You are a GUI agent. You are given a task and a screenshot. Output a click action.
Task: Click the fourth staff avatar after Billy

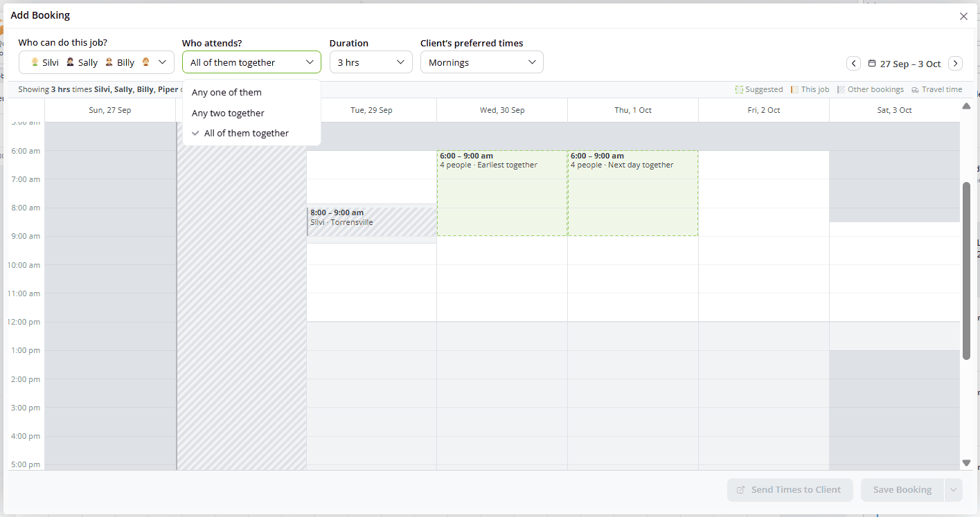coord(145,62)
